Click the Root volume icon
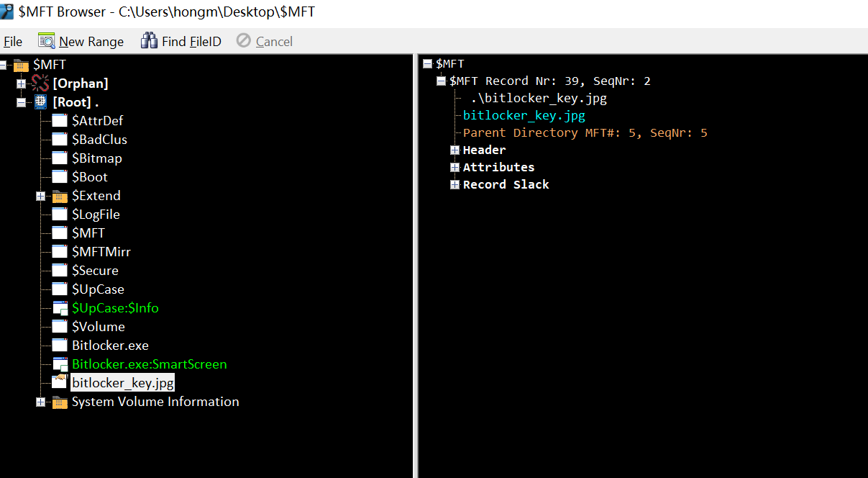This screenshot has height=478, width=868. [x=40, y=102]
